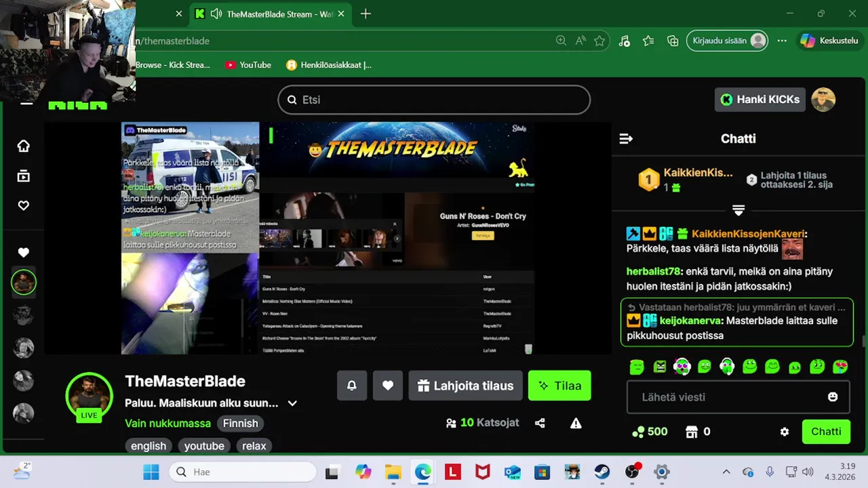Open the Edge favorites list icon
Screen dimensions: 868x488
click(x=648, y=41)
